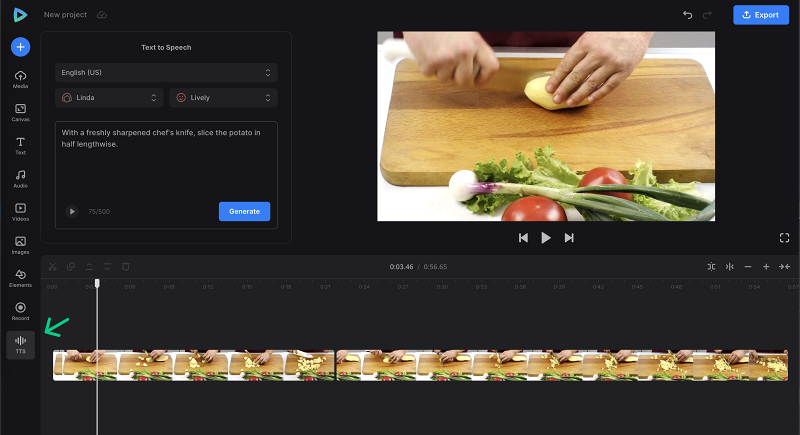Play the video preview
This screenshot has height=435, width=800.
click(546, 238)
